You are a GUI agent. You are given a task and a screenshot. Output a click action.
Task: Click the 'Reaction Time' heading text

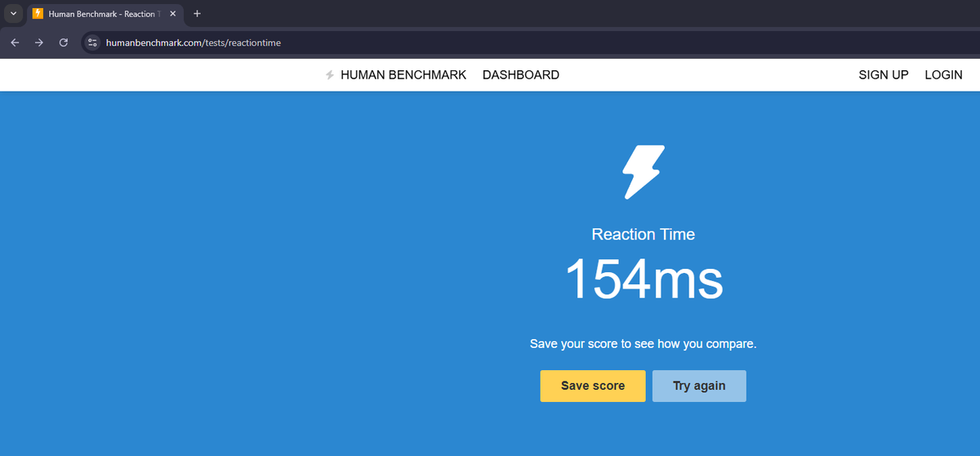644,235
